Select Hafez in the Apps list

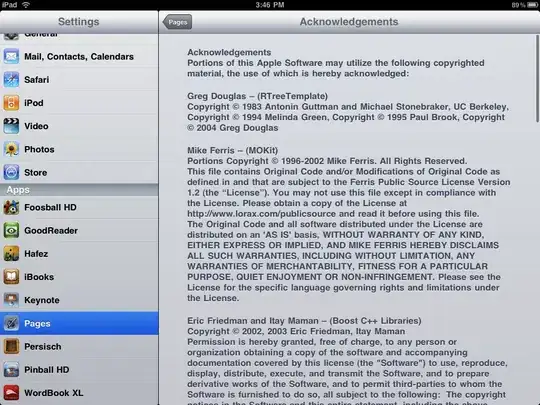(79, 254)
